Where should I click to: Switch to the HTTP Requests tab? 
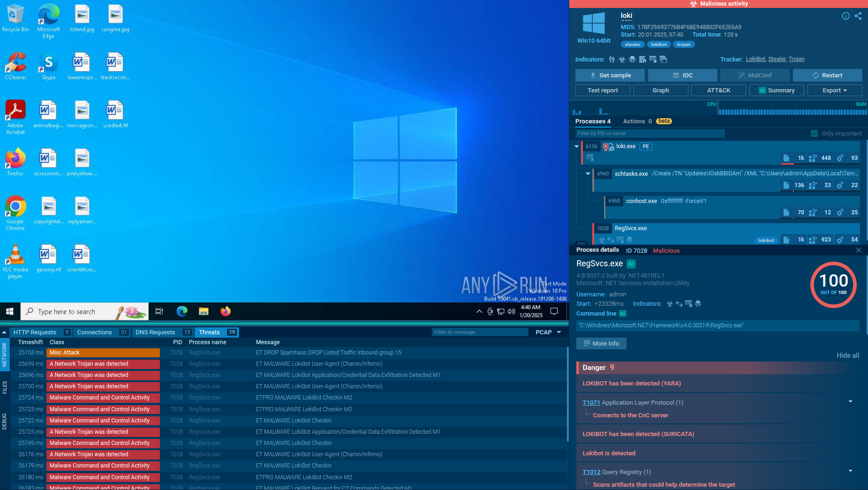[x=35, y=332]
